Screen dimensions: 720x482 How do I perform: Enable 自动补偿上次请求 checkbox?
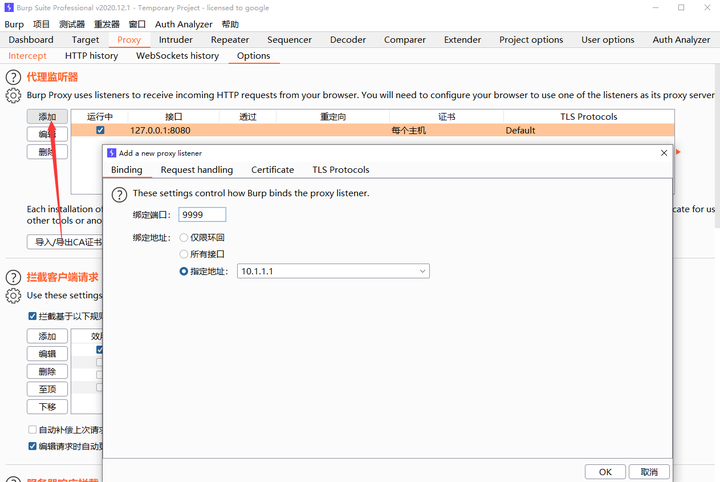click(32, 430)
